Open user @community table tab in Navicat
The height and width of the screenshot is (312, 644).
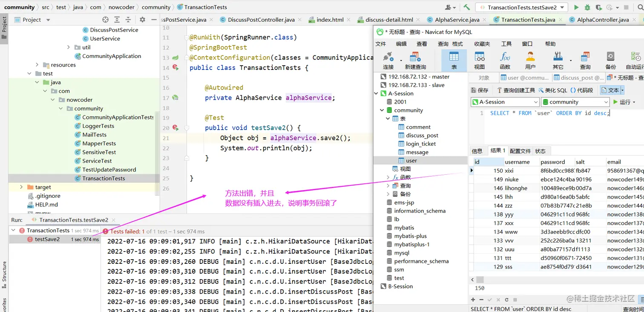click(x=525, y=78)
